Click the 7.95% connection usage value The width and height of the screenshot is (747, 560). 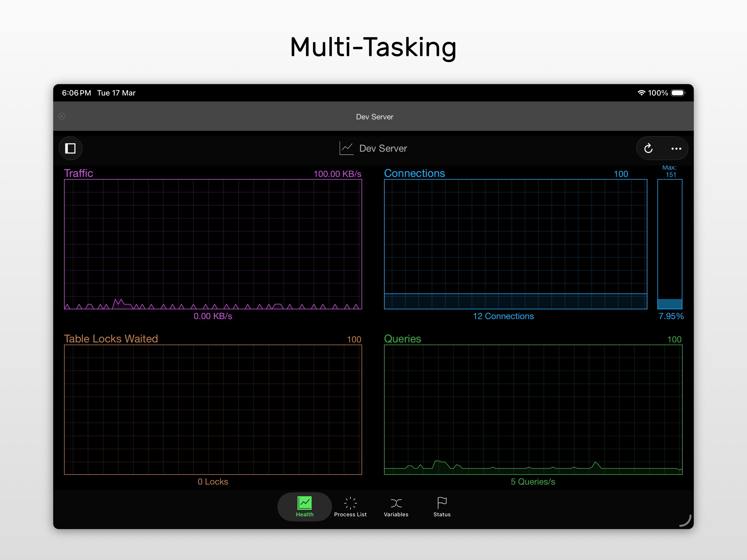click(x=671, y=316)
